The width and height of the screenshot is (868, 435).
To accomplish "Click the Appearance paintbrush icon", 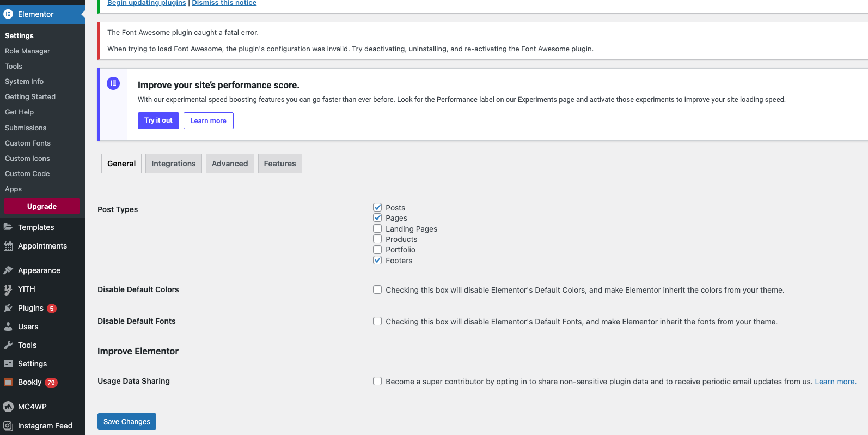I will point(8,270).
